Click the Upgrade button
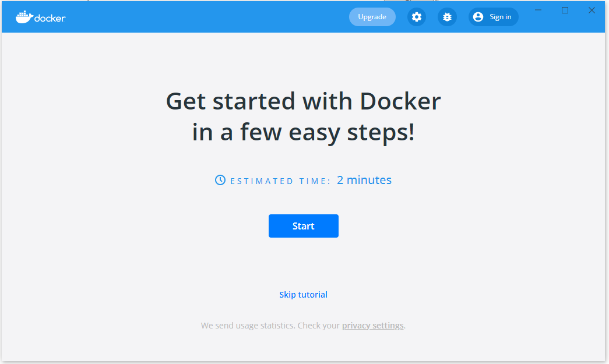 click(x=372, y=17)
